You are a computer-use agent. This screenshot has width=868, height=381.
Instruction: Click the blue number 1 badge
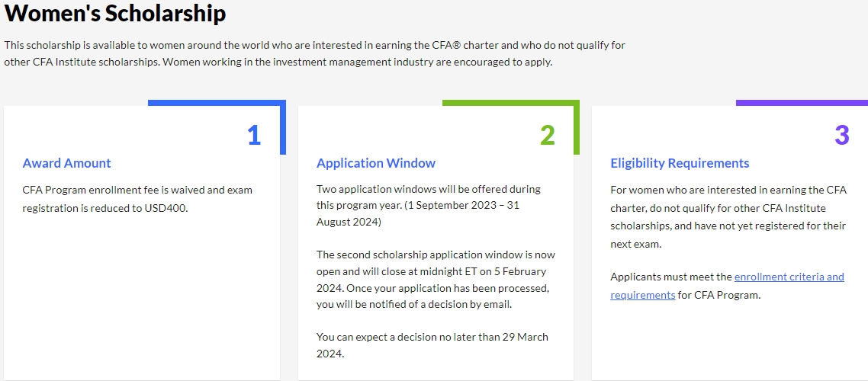pyautogui.click(x=254, y=135)
